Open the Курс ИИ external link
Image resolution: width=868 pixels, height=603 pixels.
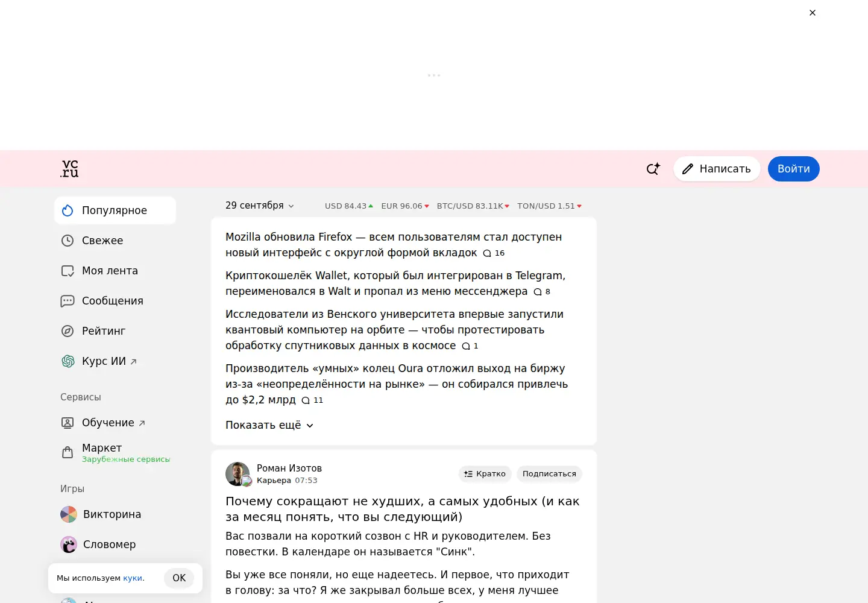click(115, 361)
